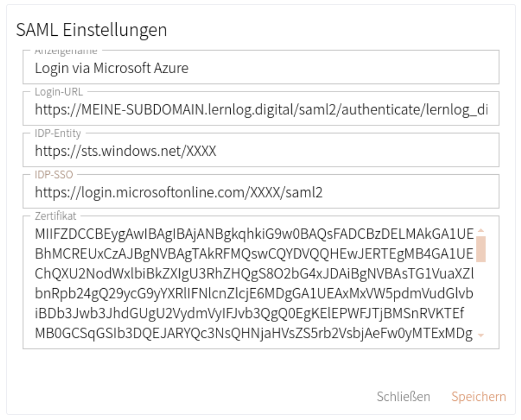Click the empty scrollbar track below the thumb

coord(480,298)
